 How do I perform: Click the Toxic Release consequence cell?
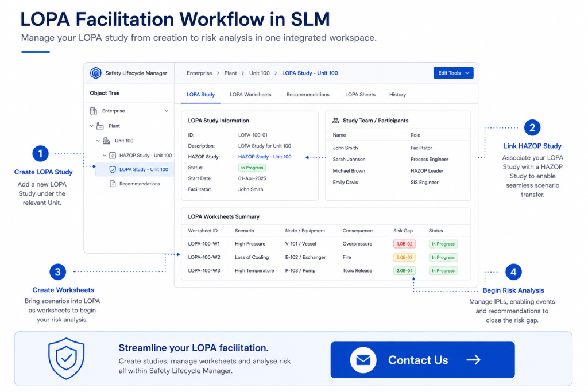tap(357, 270)
